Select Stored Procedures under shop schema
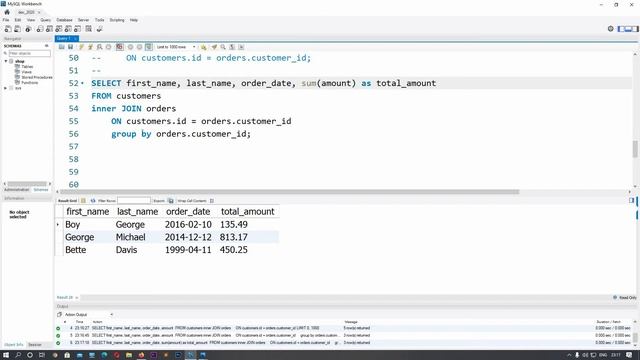 (x=37, y=77)
